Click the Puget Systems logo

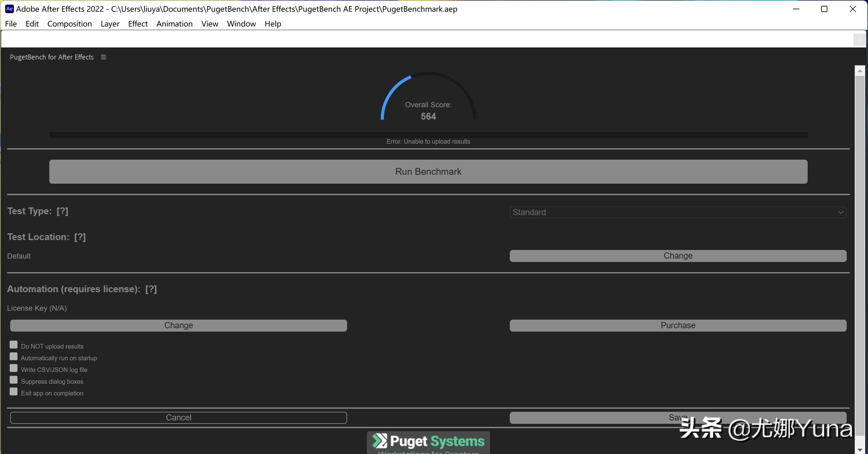point(428,442)
